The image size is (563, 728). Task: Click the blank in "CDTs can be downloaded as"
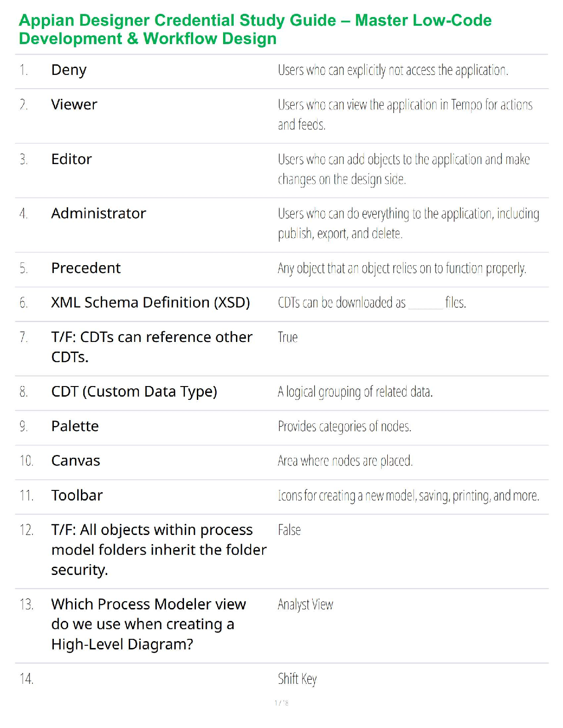(x=425, y=304)
